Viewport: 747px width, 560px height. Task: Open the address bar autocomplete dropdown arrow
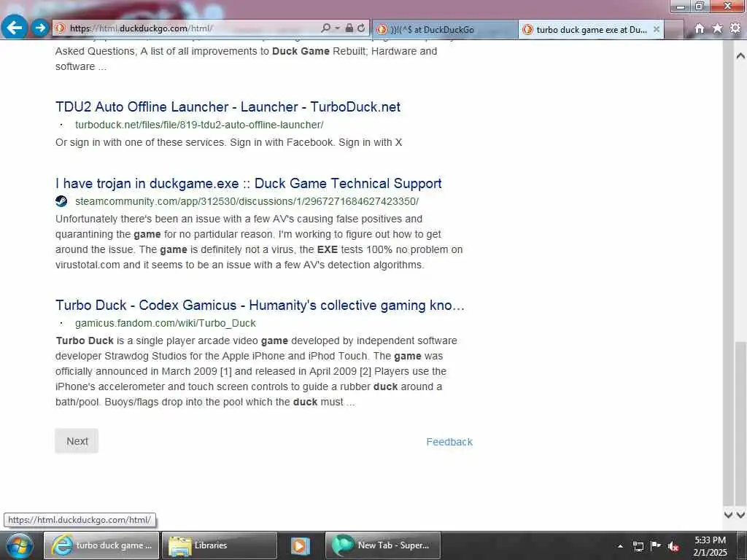click(337, 28)
